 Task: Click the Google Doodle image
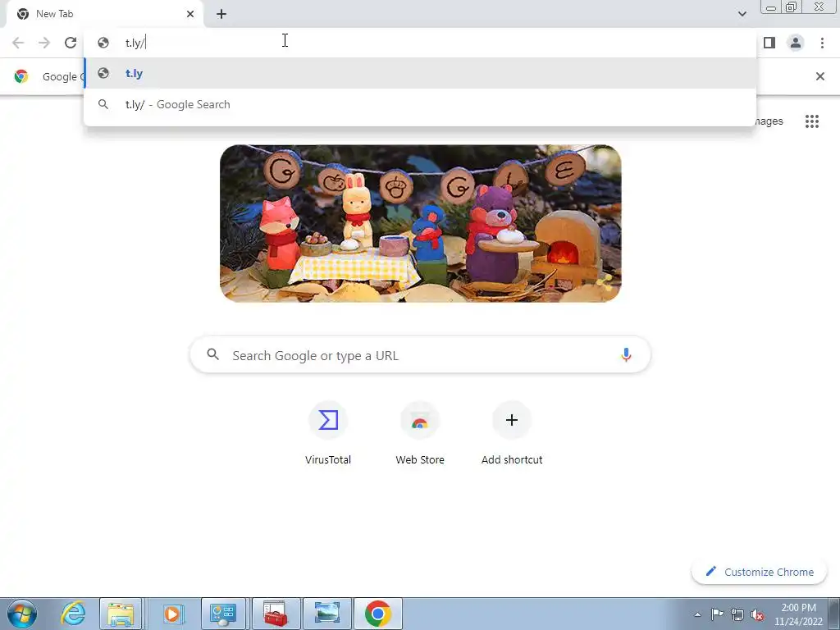tap(421, 223)
